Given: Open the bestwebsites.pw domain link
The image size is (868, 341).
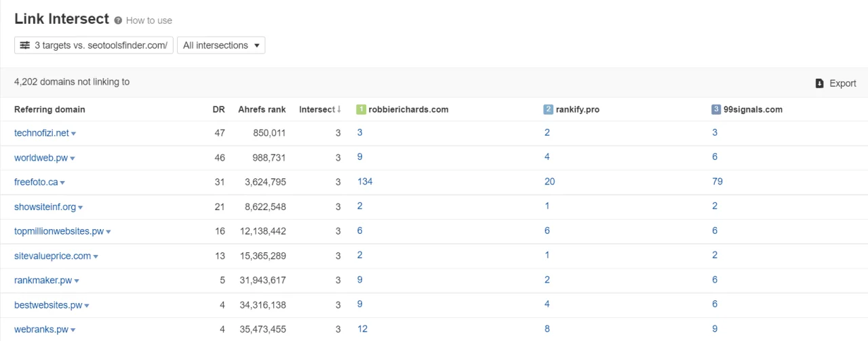Looking at the screenshot, I should click(48, 305).
